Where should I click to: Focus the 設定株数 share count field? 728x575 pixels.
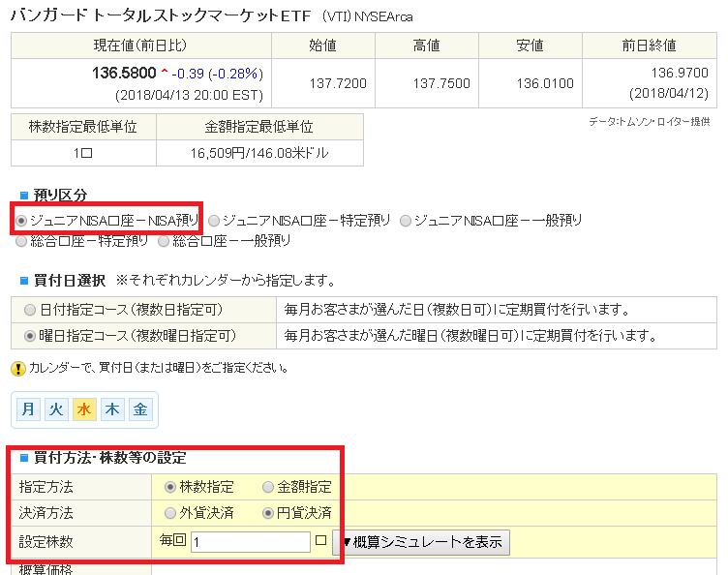[x=250, y=541]
